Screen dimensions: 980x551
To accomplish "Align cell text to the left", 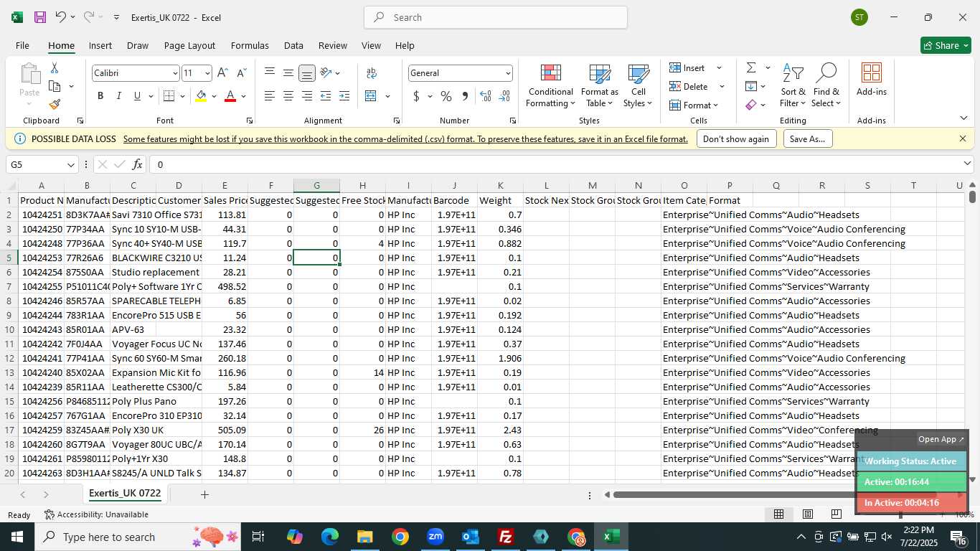I will pyautogui.click(x=270, y=96).
